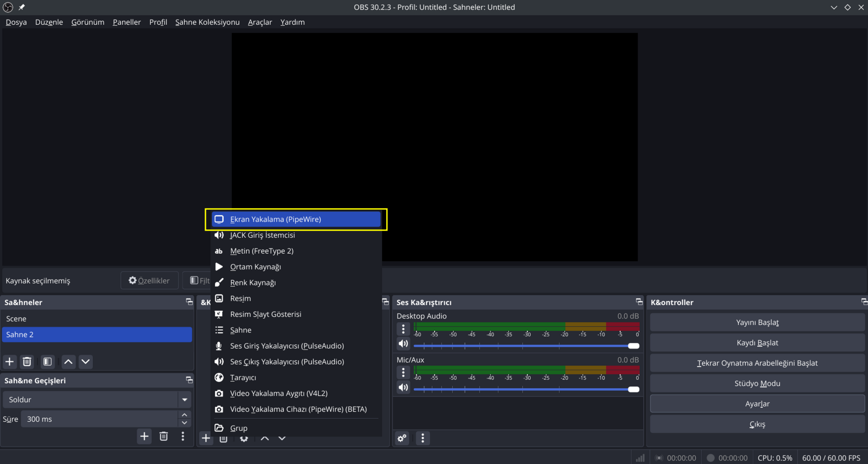Undock the Scene Transitions panel
This screenshot has height=464, width=868.
click(x=189, y=380)
